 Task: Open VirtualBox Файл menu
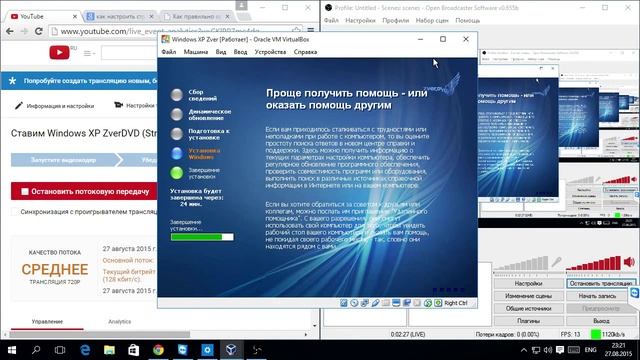[x=169, y=52]
